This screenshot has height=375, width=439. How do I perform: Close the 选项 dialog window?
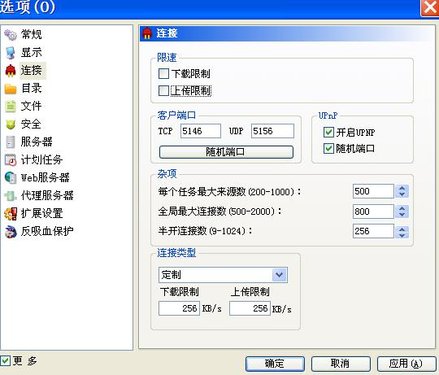(x=429, y=7)
